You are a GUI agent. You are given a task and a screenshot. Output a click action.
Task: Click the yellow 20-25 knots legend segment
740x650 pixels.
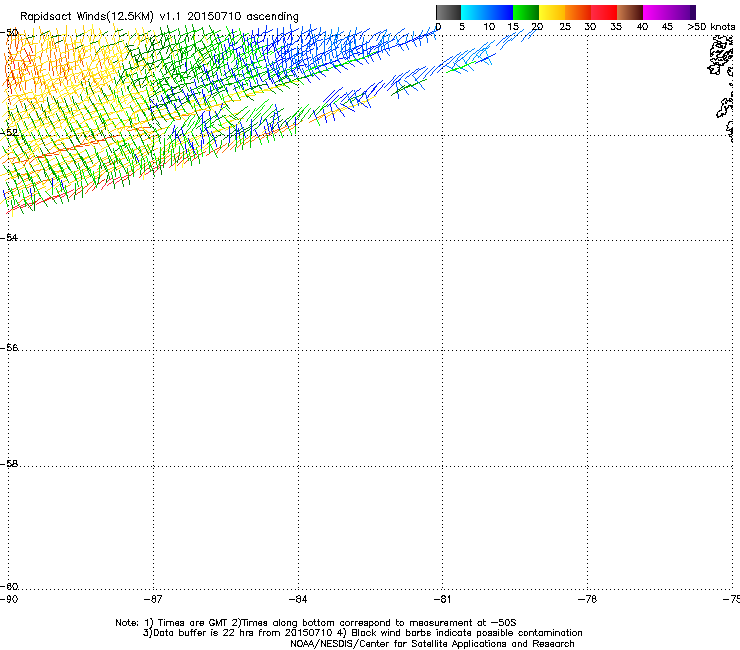coord(552,12)
